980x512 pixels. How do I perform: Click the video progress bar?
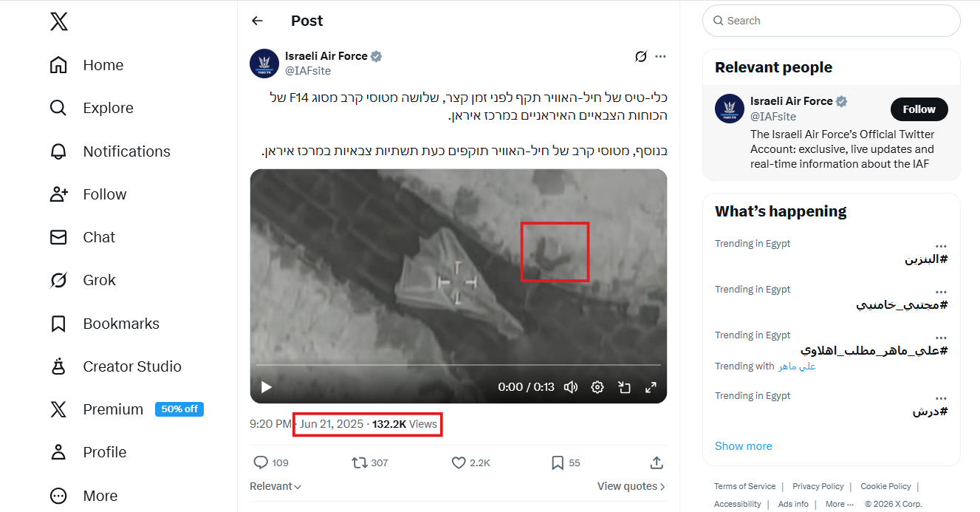[458, 365]
